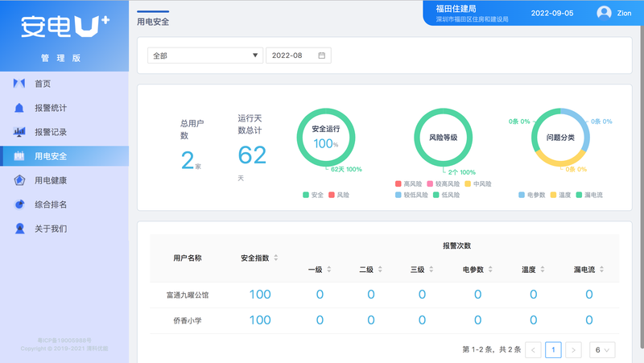
Task: Click the 报警次数 column group header
Action: pos(456,245)
